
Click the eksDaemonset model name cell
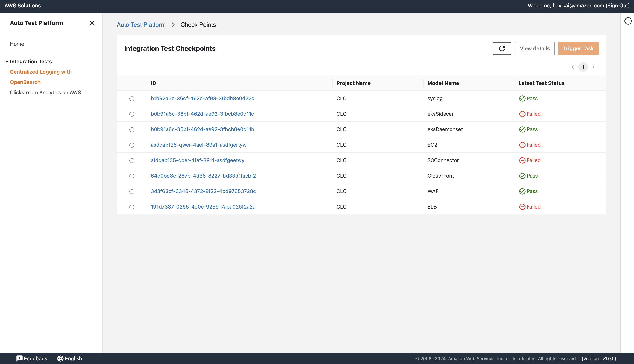(x=445, y=129)
